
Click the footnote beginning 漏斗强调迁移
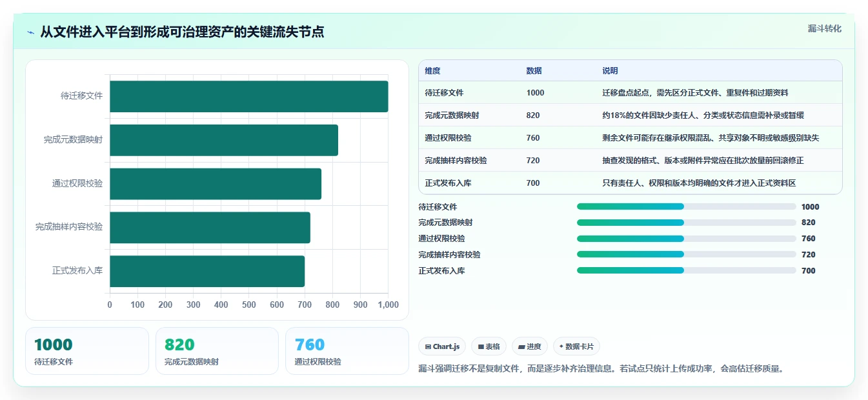coord(601,369)
